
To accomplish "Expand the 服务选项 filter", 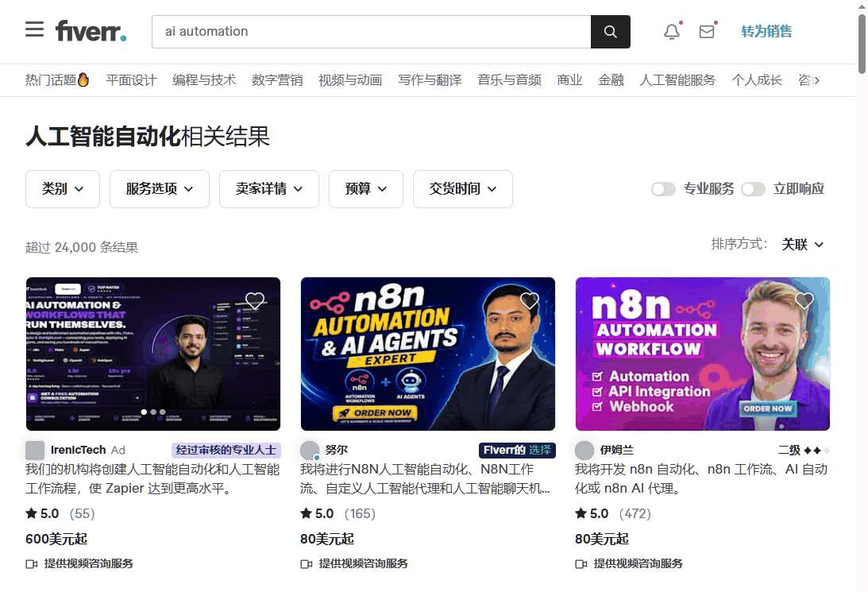I will pyautogui.click(x=160, y=189).
